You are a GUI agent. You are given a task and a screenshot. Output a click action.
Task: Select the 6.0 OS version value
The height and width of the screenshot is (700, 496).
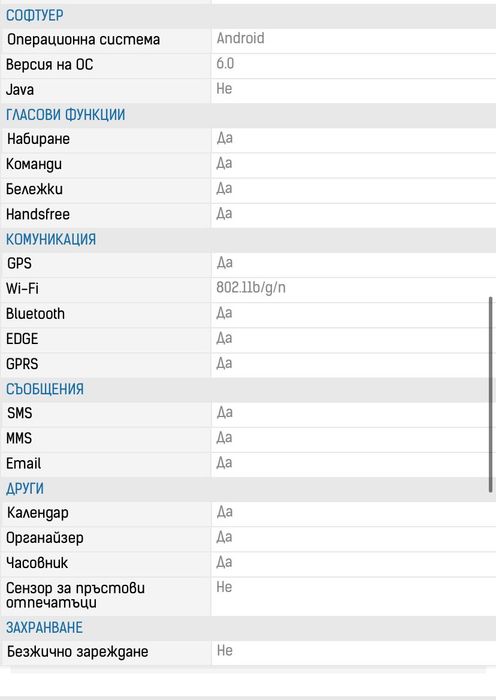tap(225, 64)
